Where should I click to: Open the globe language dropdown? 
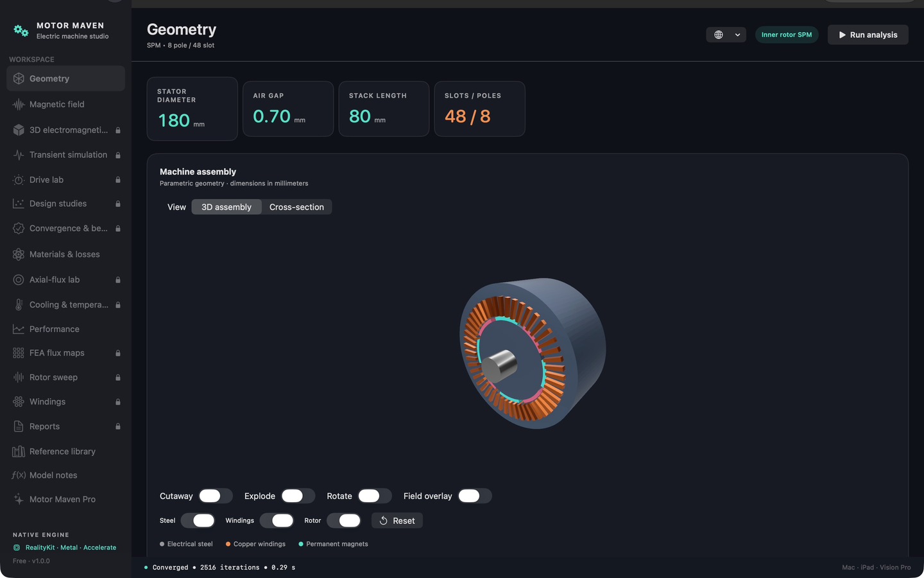point(726,35)
